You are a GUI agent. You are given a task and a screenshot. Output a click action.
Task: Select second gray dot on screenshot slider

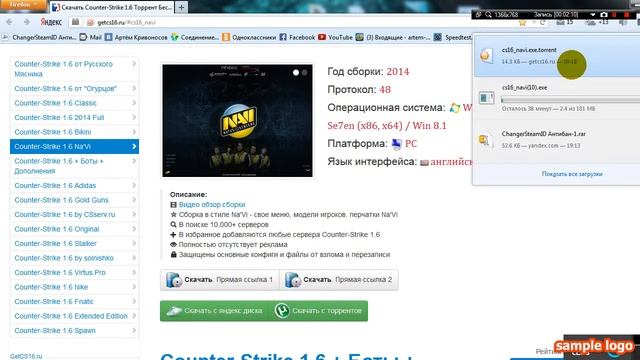(304, 72)
